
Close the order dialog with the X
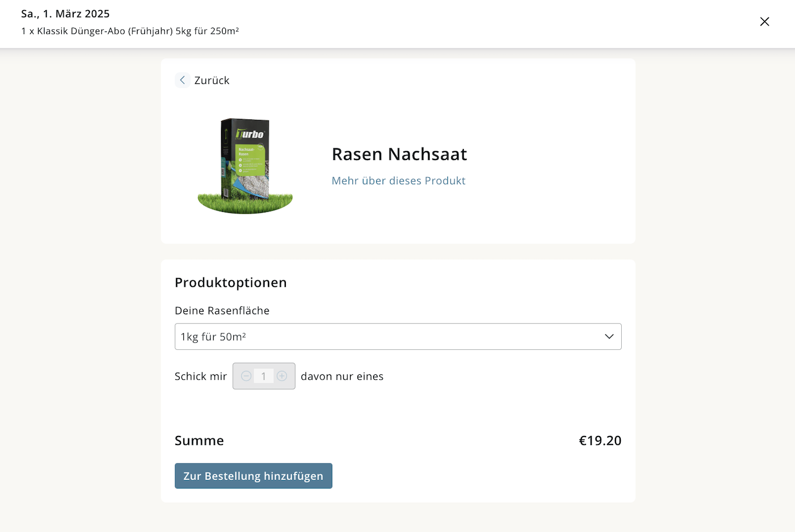click(764, 22)
